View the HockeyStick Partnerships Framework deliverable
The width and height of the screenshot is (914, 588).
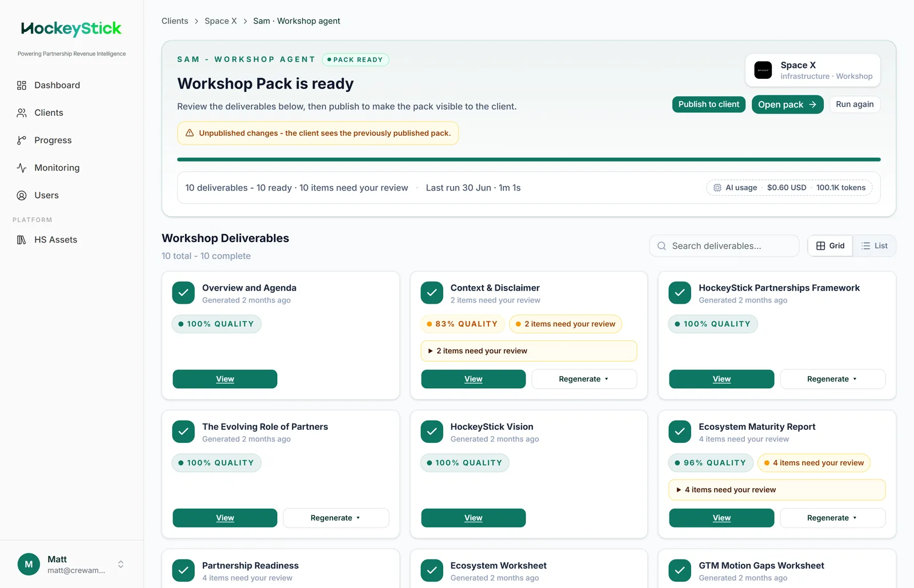point(721,379)
